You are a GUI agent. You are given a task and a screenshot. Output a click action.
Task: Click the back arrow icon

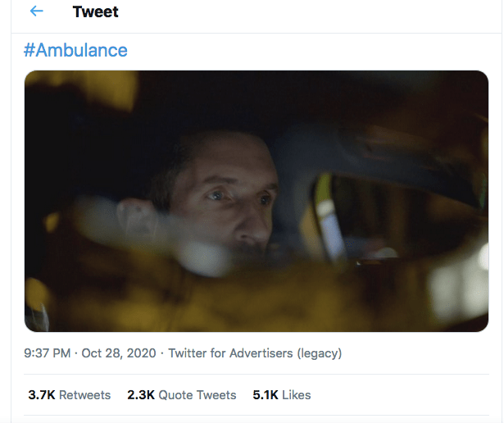[36, 11]
